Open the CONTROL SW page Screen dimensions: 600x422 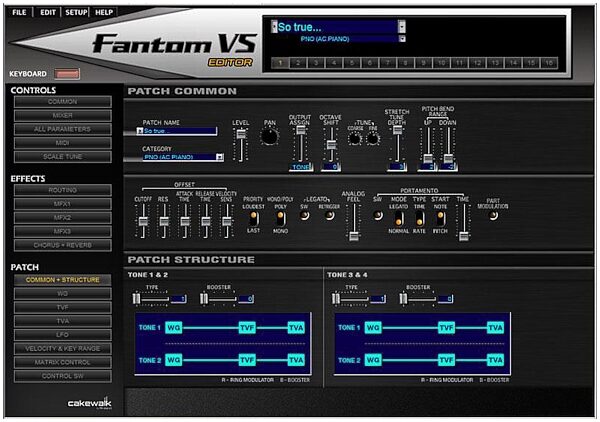63,376
